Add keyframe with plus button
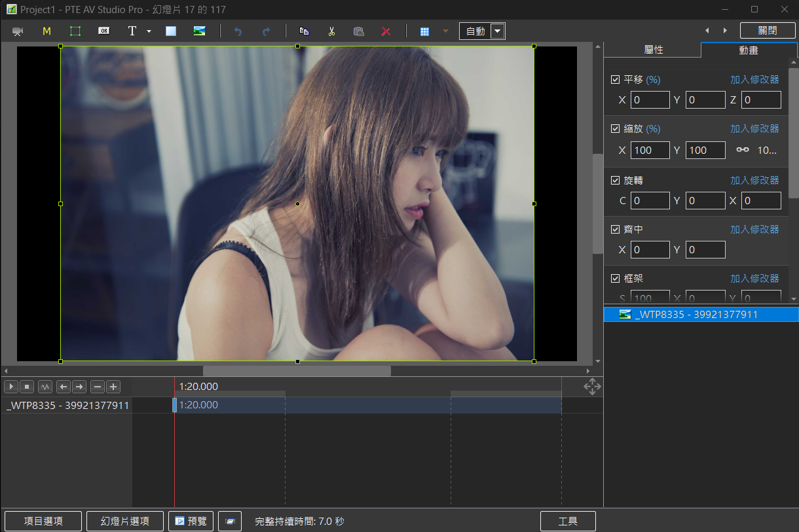This screenshot has height=532, width=799. point(113,387)
